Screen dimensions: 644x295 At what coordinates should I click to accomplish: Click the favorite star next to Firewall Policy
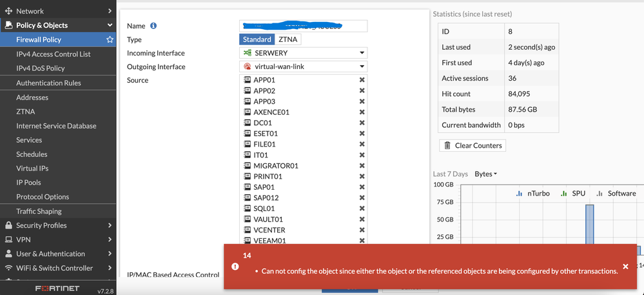click(110, 40)
